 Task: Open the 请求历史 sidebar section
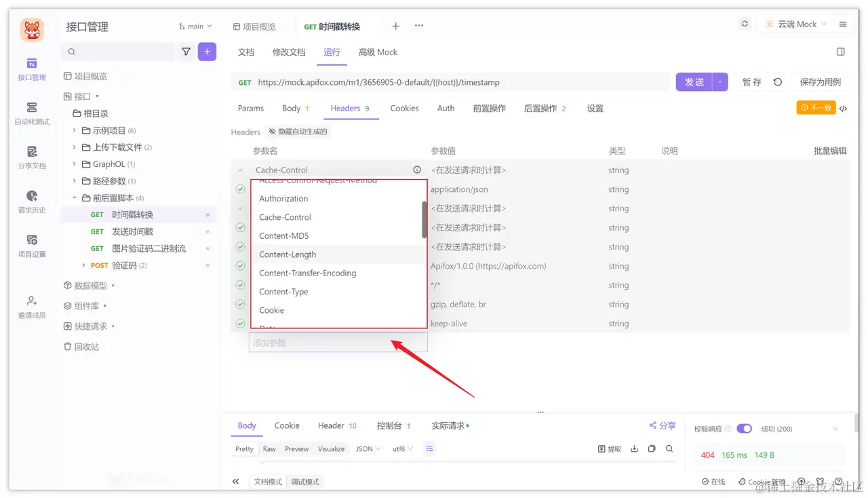click(x=32, y=202)
